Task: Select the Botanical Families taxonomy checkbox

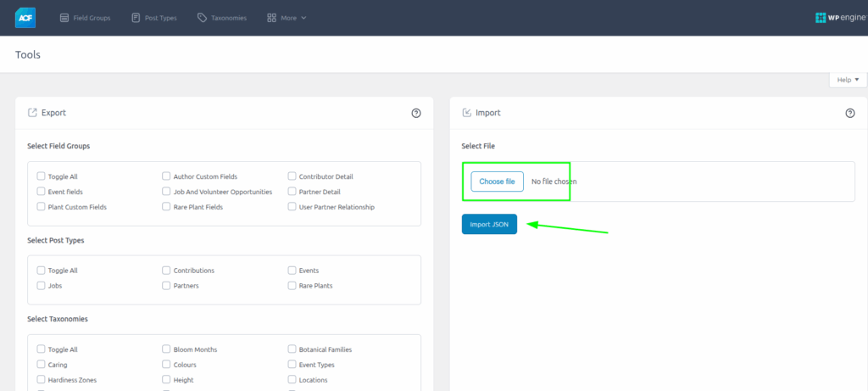Action: click(x=292, y=349)
